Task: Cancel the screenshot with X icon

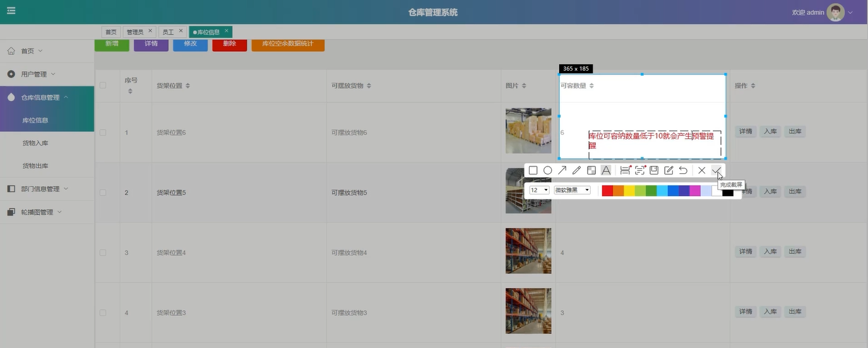Action: 701,170
